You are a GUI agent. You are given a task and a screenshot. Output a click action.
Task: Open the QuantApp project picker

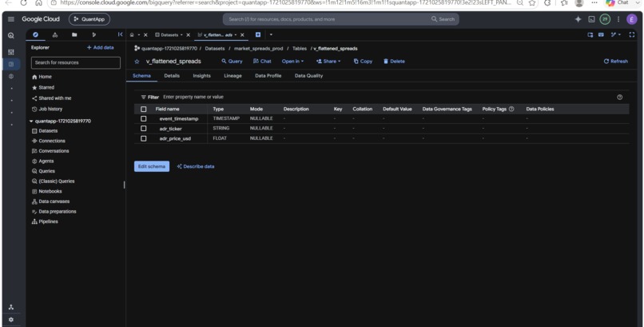click(x=89, y=19)
